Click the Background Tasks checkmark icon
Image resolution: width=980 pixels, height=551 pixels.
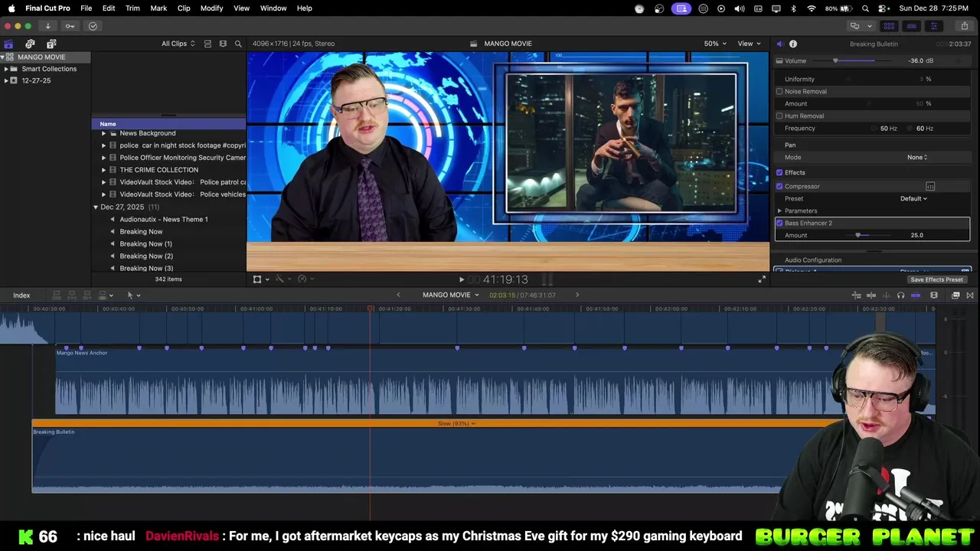[x=93, y=26]
